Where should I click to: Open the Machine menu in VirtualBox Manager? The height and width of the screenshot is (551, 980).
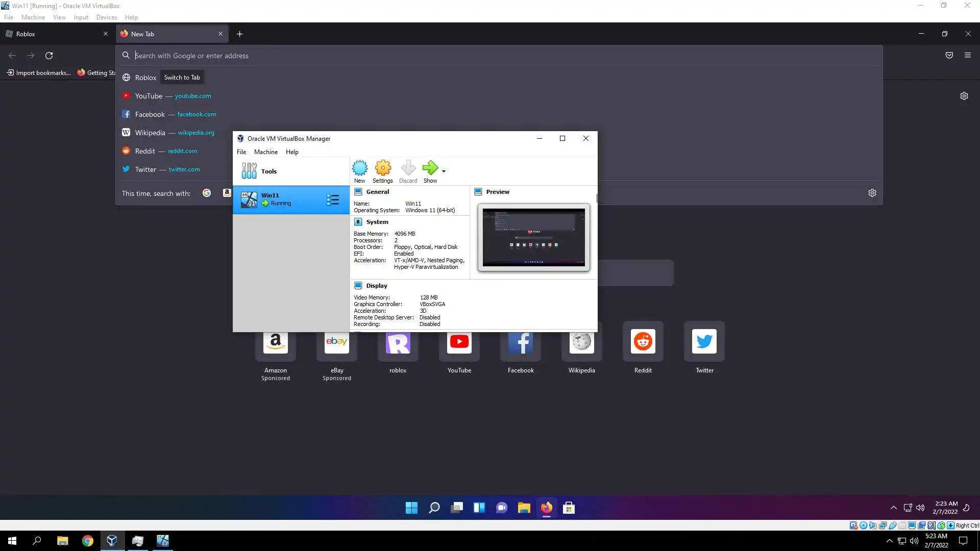point(265,152)
